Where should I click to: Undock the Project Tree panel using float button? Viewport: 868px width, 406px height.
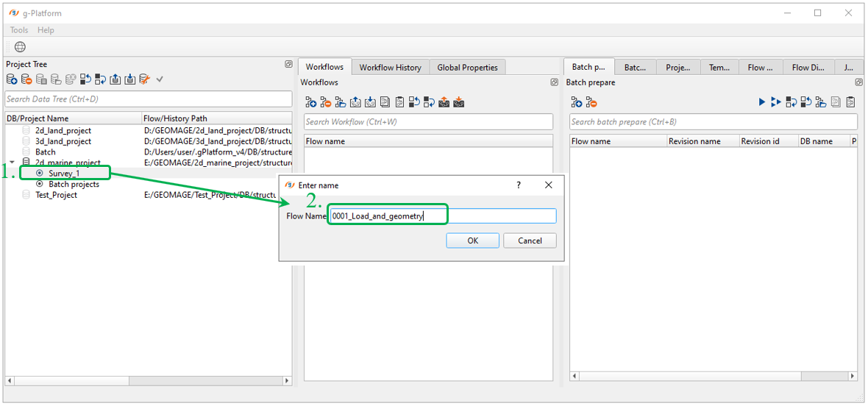[288, 64]
